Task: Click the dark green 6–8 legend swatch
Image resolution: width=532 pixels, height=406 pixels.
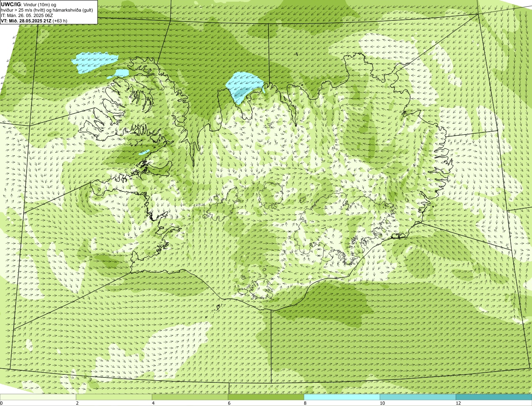Action: (266, 397)
